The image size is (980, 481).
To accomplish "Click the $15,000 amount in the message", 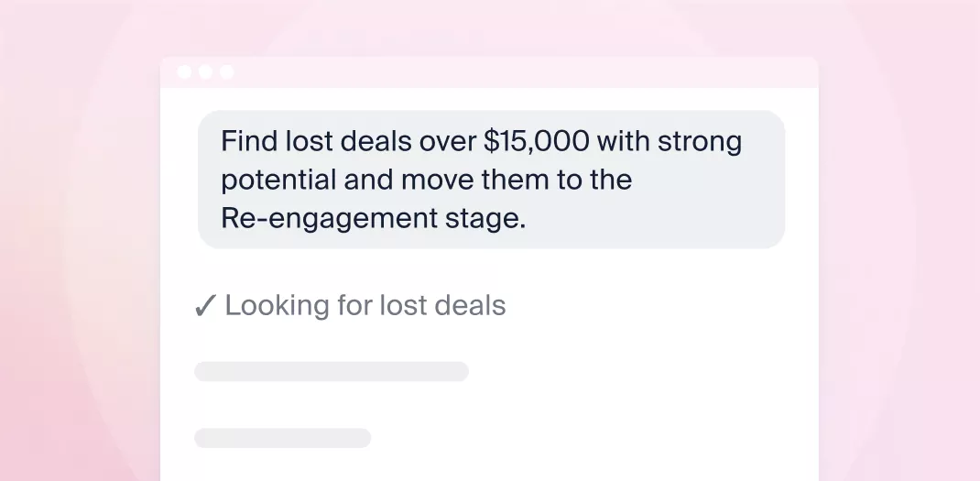I will 536,141.
